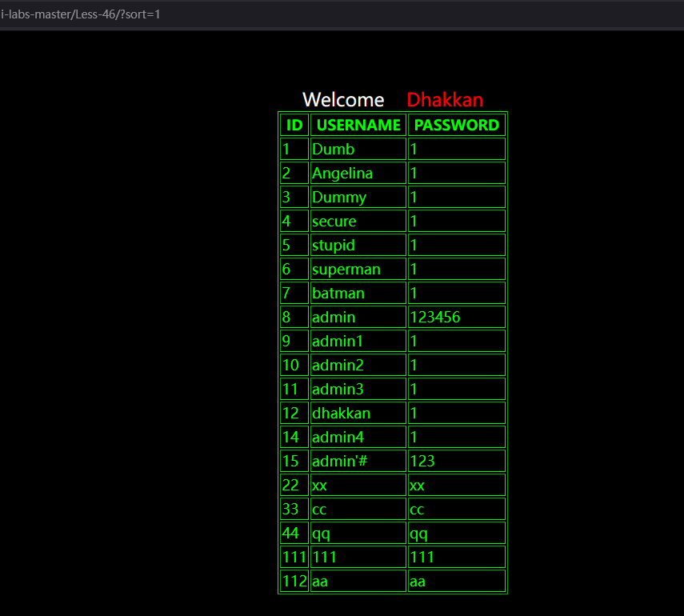Click the username cell qq
Image resolution: width=684 pixels, height=616 pixels.
358,533
